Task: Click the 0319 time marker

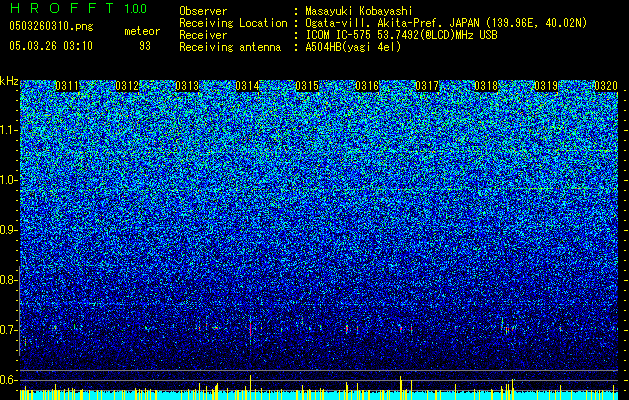Action: 546,86
